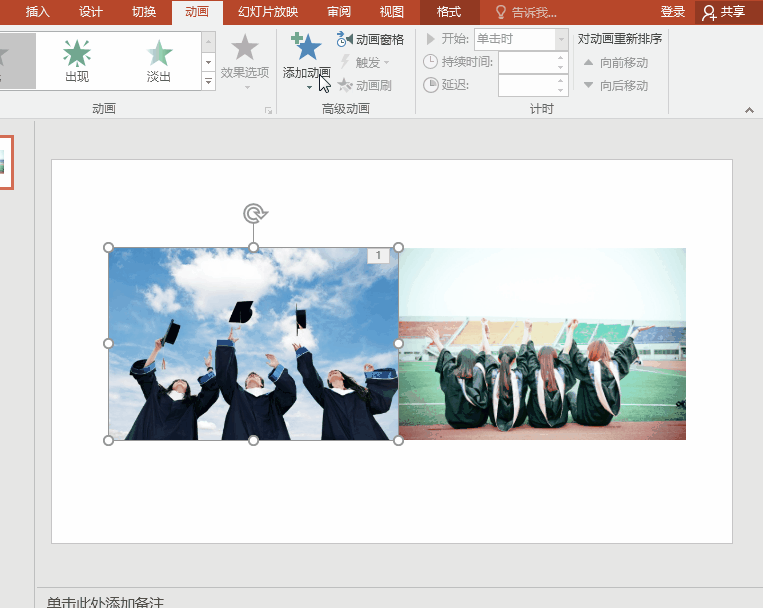Switch to the 切换 transitions tab

tap(144, 12)
